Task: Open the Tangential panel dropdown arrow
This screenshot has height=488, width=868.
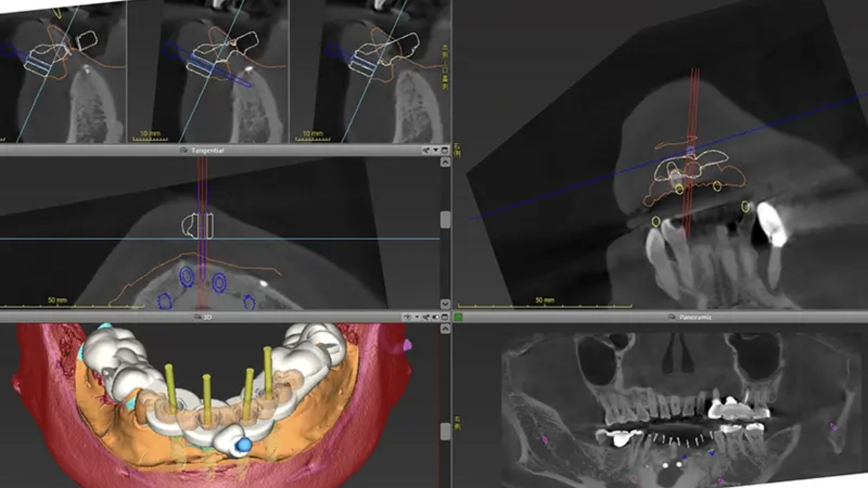Action: pyautogui.click(x=436, y=150)
